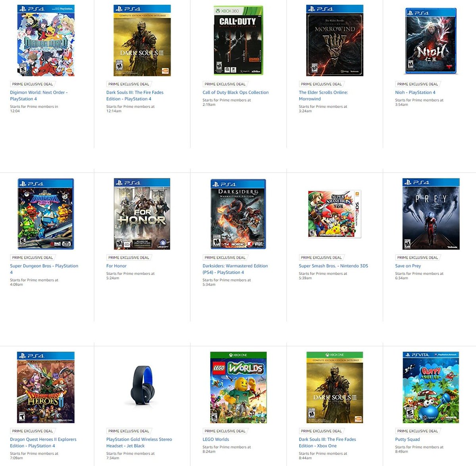Open the Prey PS4 cover thumbnail
The height and width of the screenshot is (466, 476).
[431, 214]
